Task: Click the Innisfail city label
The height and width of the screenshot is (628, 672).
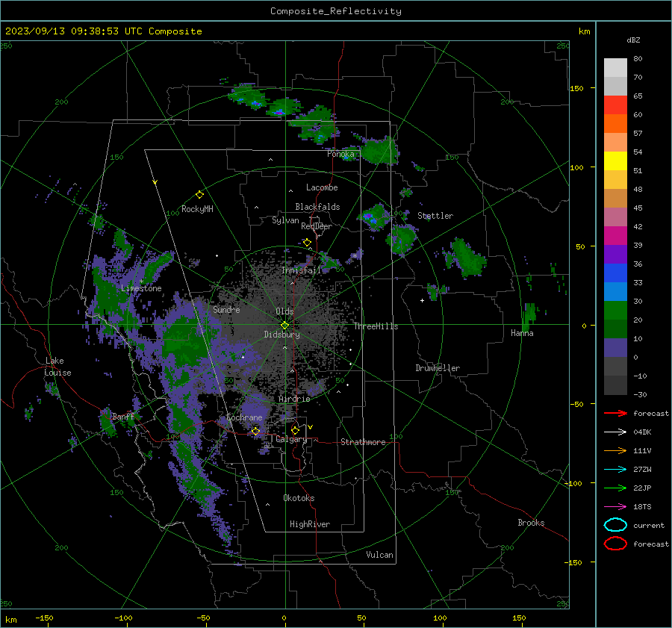Action: [x=301, y=270]
